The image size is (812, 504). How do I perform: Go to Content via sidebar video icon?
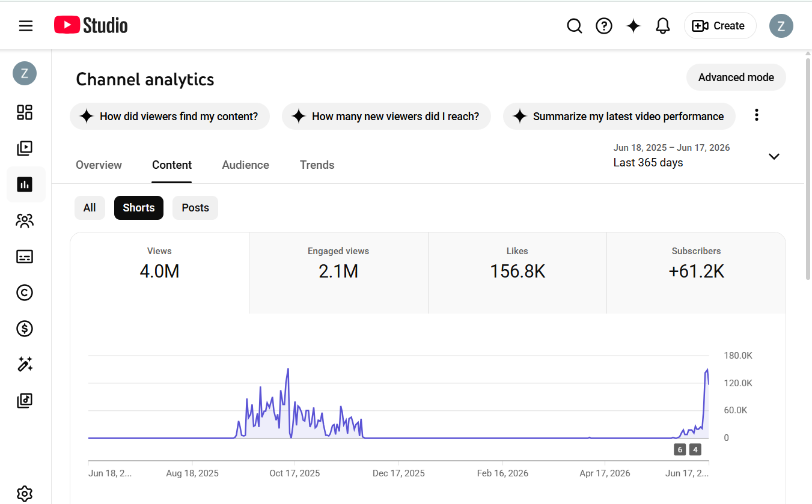coord(25,148)
